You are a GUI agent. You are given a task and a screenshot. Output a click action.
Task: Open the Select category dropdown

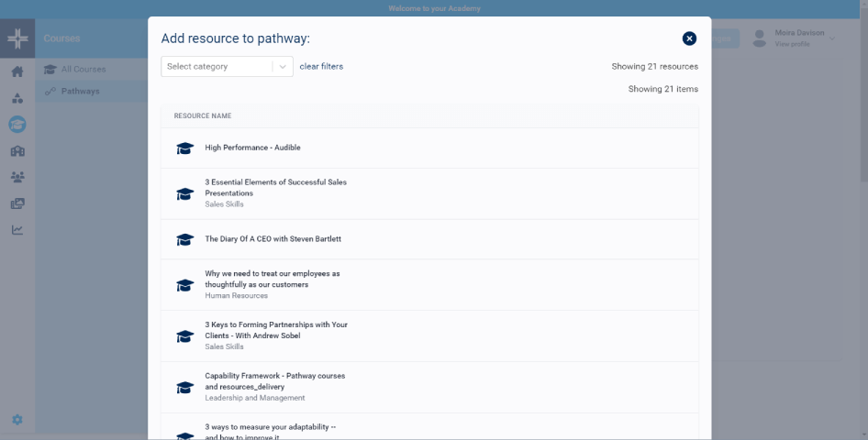click(217, 67)
